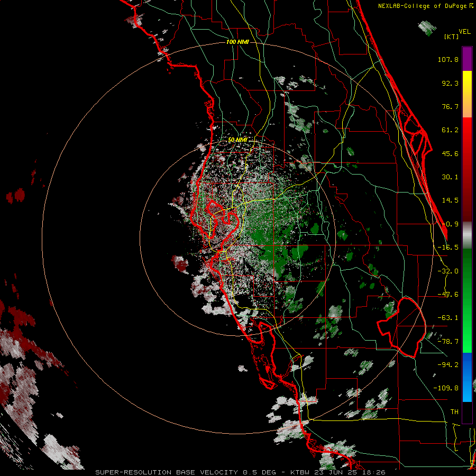Click the -32.0 velocity scale value
This screenshot has height=476, width=476.
(x=448, y=271)
